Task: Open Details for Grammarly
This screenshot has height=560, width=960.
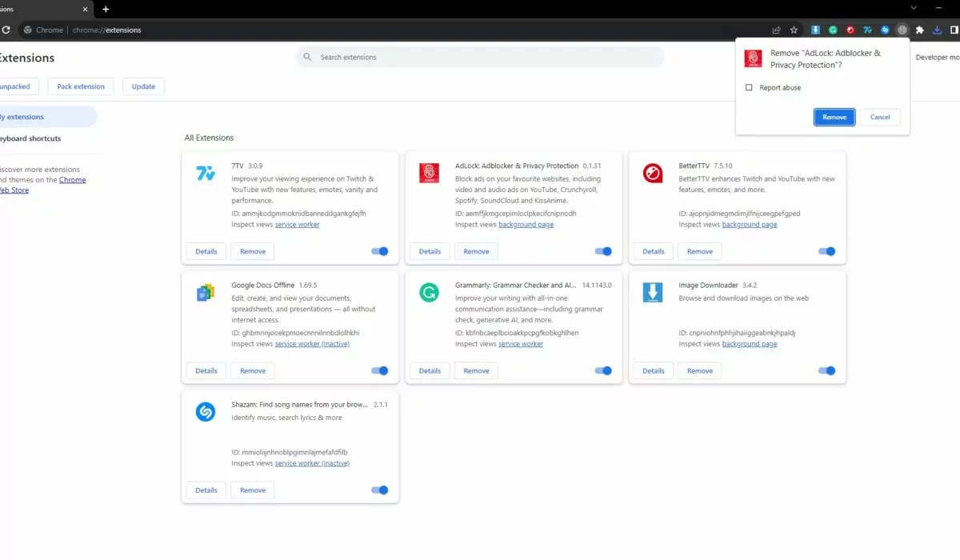Action: tap(430, 370)
